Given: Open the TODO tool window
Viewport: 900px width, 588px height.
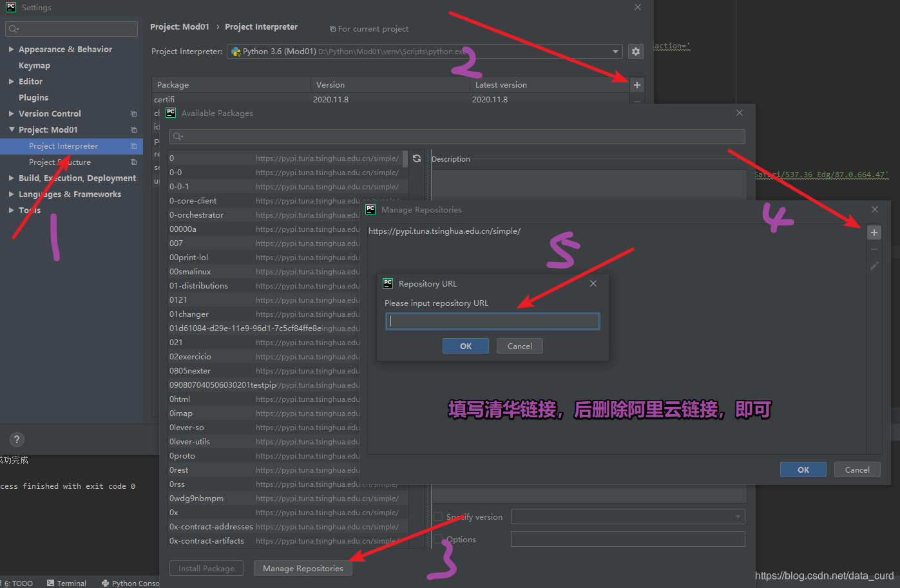Looking at the screenshot, I should [18, 583].
